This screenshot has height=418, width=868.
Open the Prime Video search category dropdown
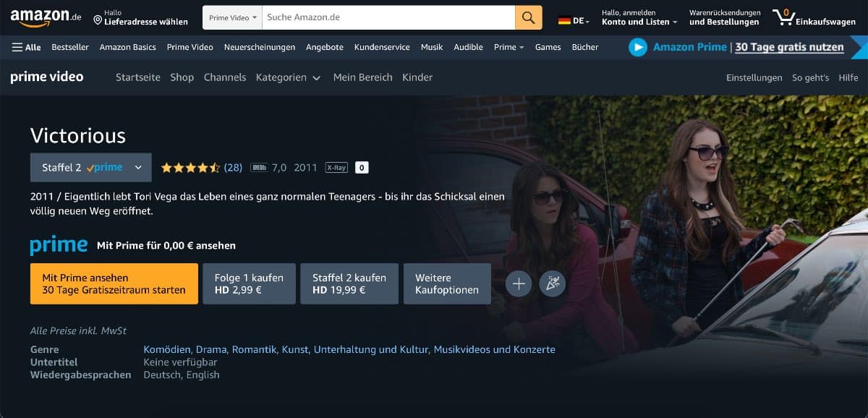232,17
